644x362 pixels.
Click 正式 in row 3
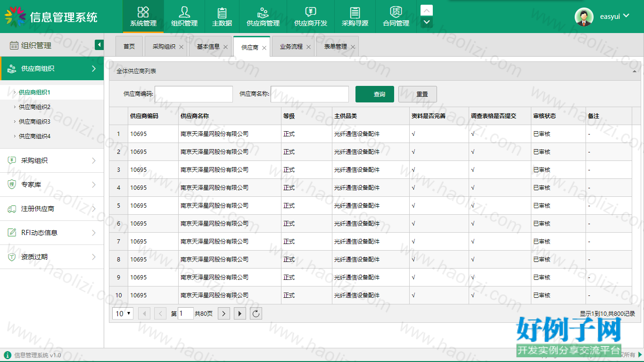pyautogui.click(x=289, y=170)
